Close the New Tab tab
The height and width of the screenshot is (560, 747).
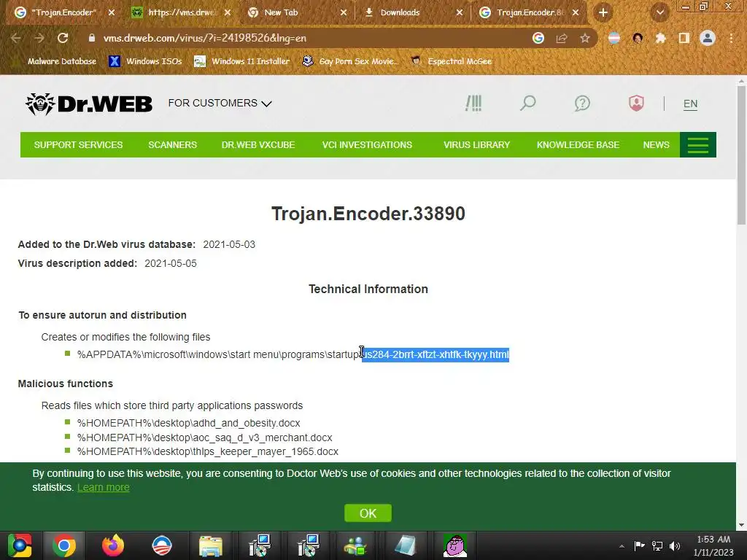pos(344,12)
